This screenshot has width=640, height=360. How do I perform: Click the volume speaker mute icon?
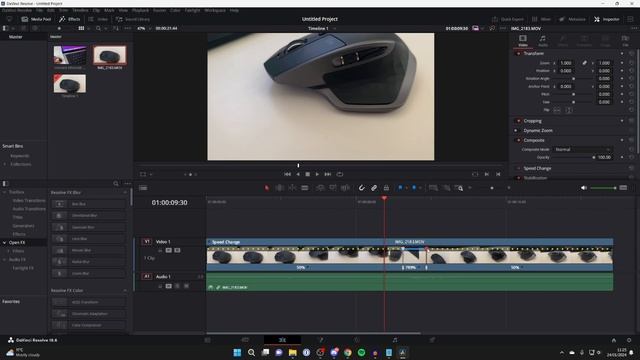point(584,188)
